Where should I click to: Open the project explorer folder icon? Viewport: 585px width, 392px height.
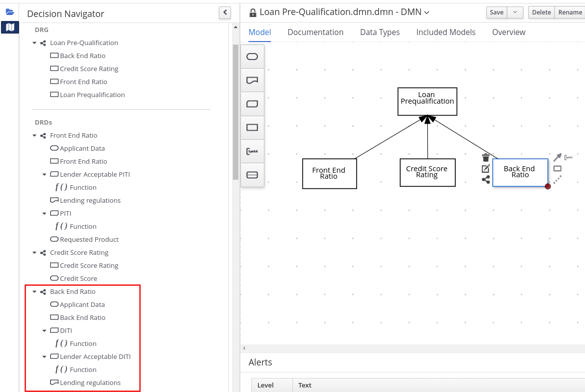10,12
